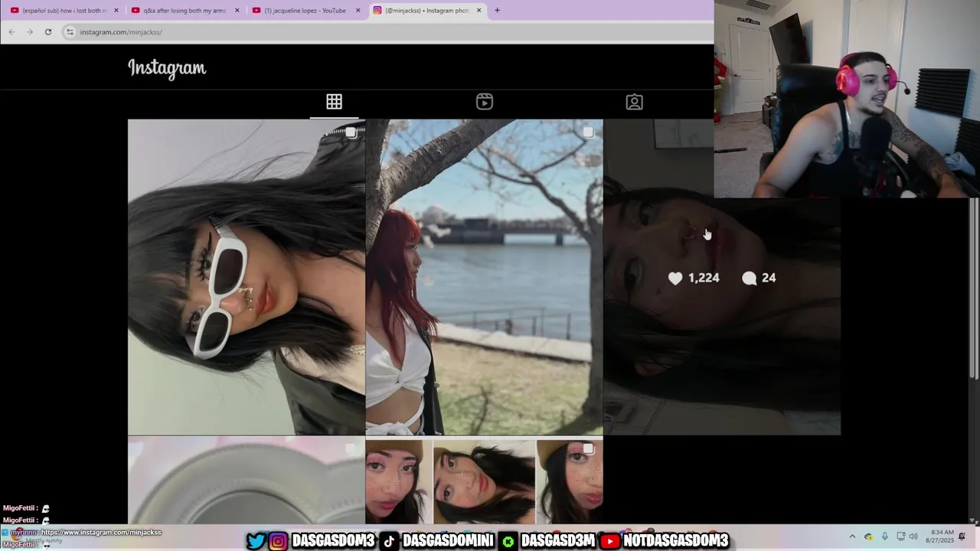The image size is (980, 551).
Task: Switch to 'jacqueline lopez - YouTube' tab
Action: (305, 11)
